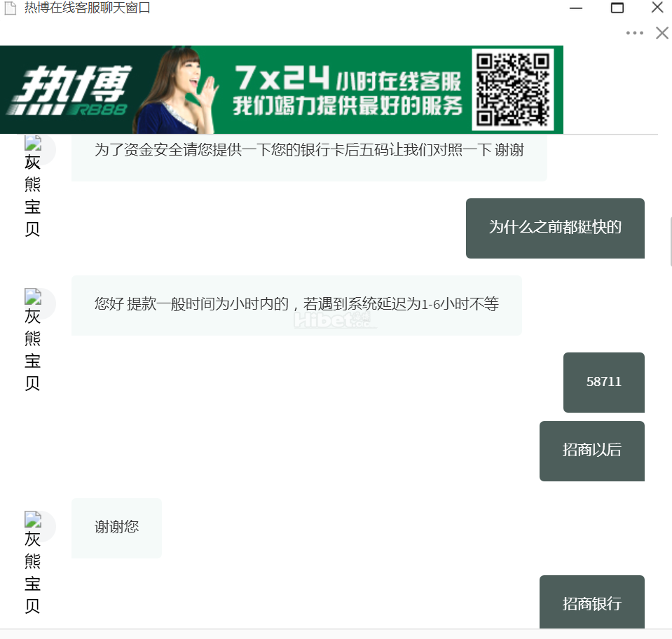Click the 为什么之前都挺快的 message bubble

pos(555,228)
